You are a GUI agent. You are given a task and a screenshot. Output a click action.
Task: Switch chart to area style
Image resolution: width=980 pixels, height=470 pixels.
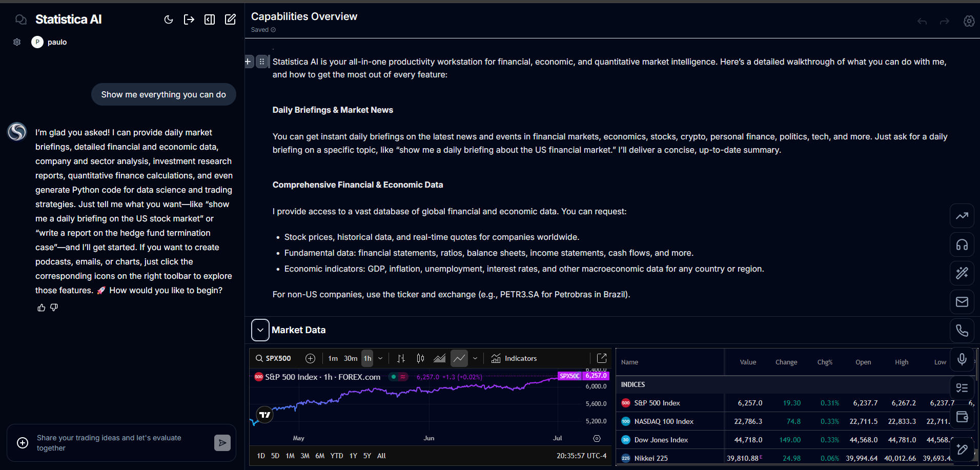click(x=440, y=358)
